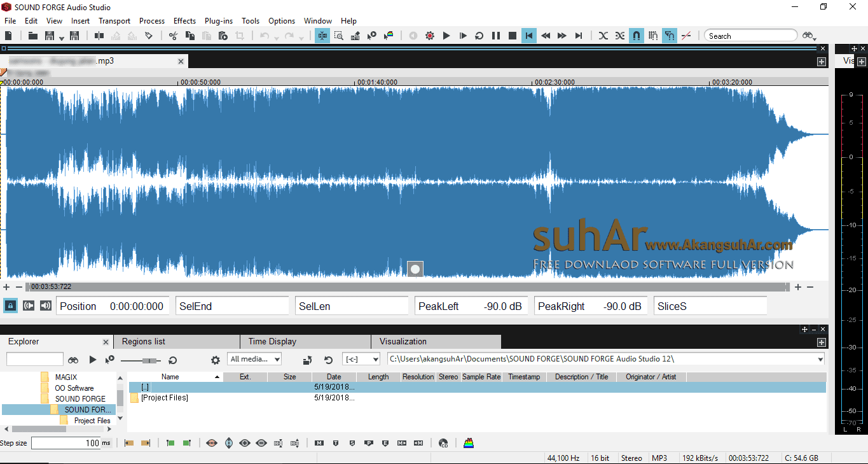This screenshot has width=868, height=464.
Task: Toggle the Snapping magnet icon
Action: coord(637,36)
